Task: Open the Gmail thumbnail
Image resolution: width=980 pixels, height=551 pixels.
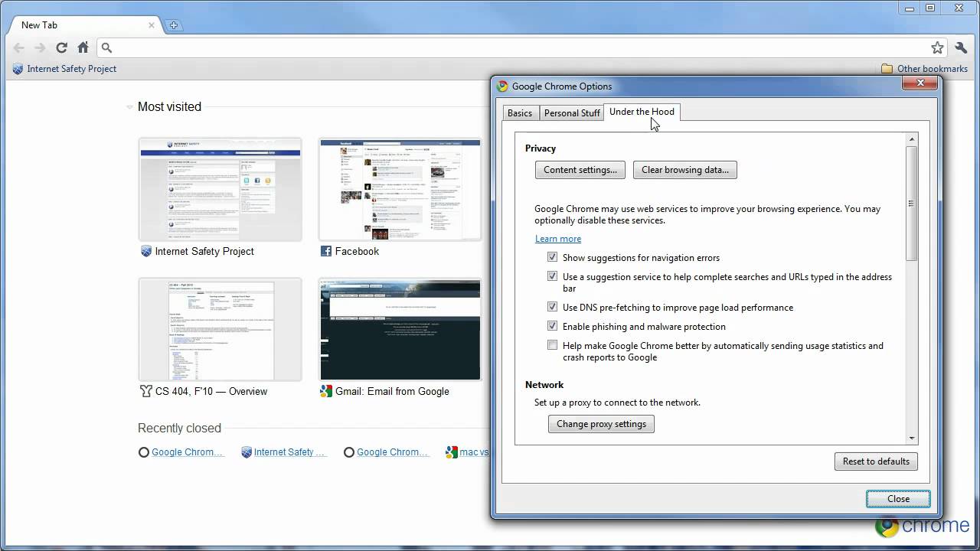Action: point(400,329)
